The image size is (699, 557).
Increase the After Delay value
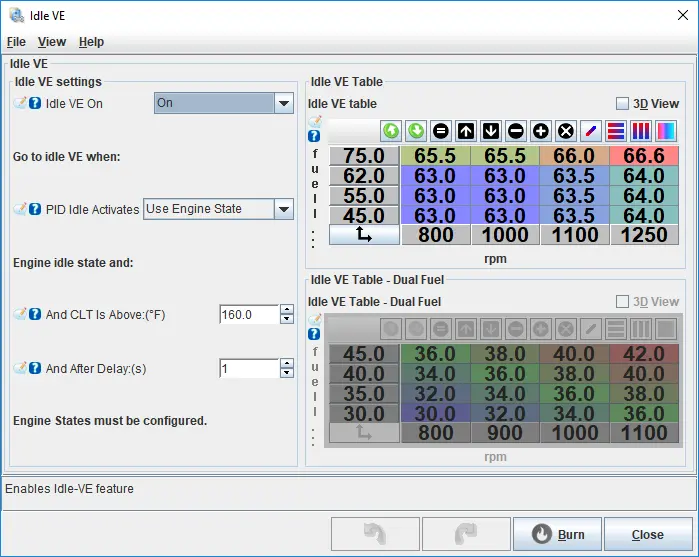pos(287,363)
